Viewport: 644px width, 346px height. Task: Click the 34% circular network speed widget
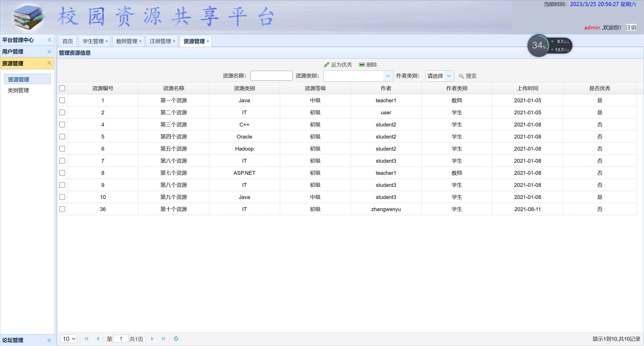(x=539, y=46)
